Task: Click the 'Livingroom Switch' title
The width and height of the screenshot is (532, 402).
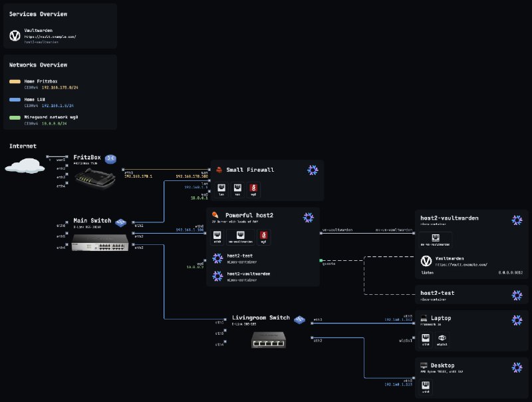Action: (261, 317)
